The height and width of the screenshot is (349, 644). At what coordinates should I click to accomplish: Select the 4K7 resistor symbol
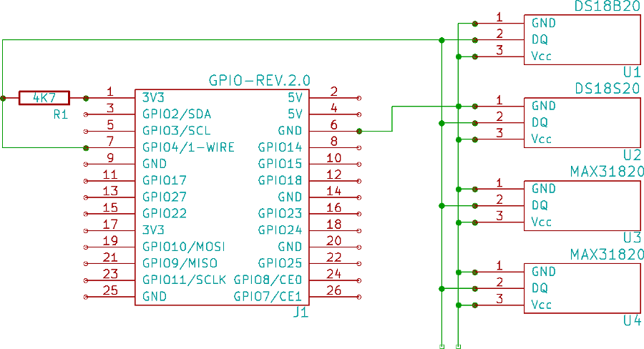click(x=44, y=98)
